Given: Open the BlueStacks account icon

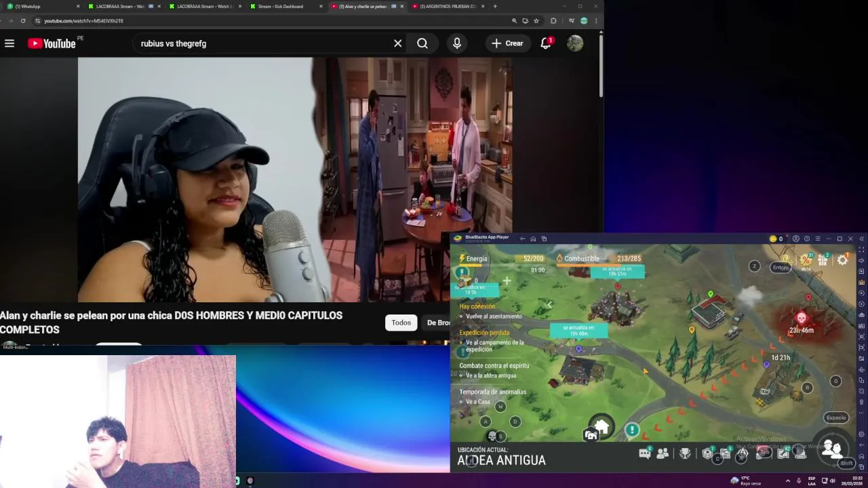Looking at the screenshot, I should [796, 239].
